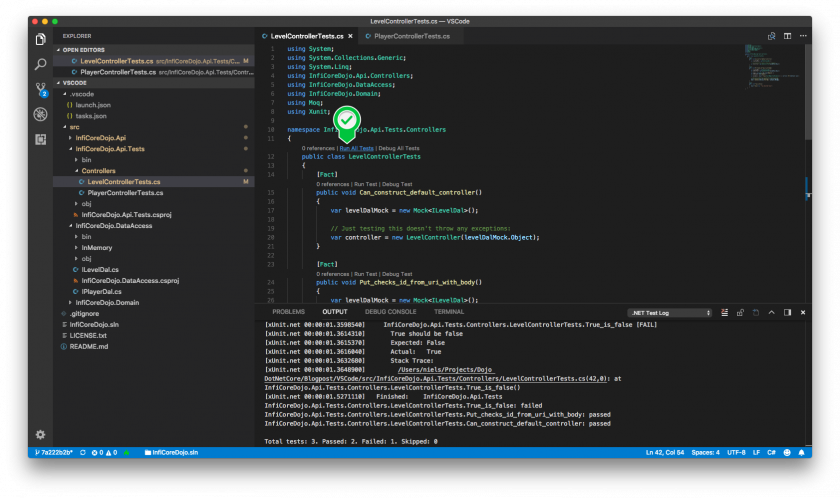Click the green flame icon in status bar
Screen dimensions: 840x498
coord(126,452)
